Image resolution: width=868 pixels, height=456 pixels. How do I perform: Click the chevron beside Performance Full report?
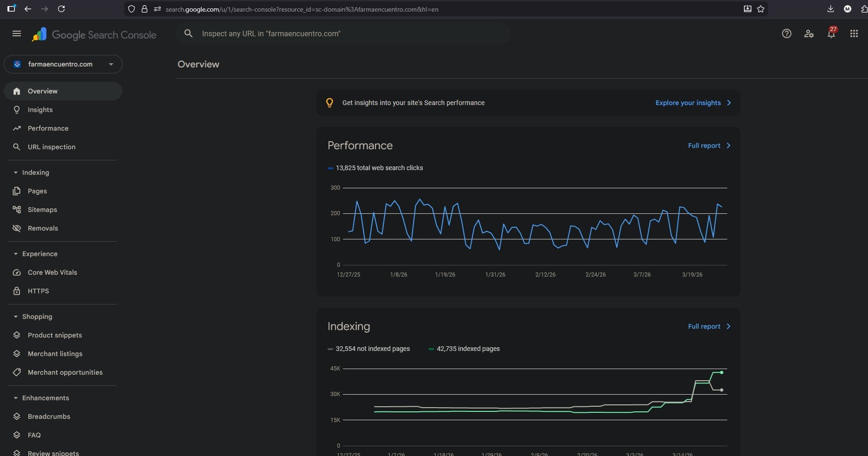(728, 145)
